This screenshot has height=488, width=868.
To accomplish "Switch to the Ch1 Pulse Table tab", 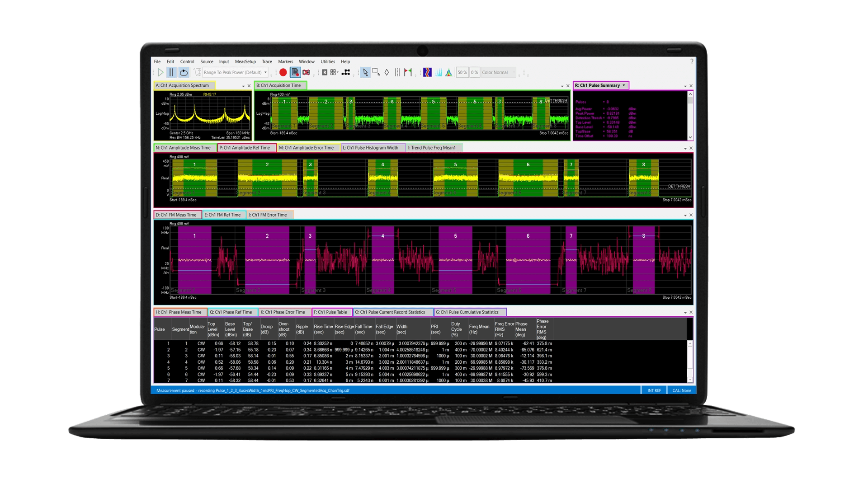I will click(331, 312).
